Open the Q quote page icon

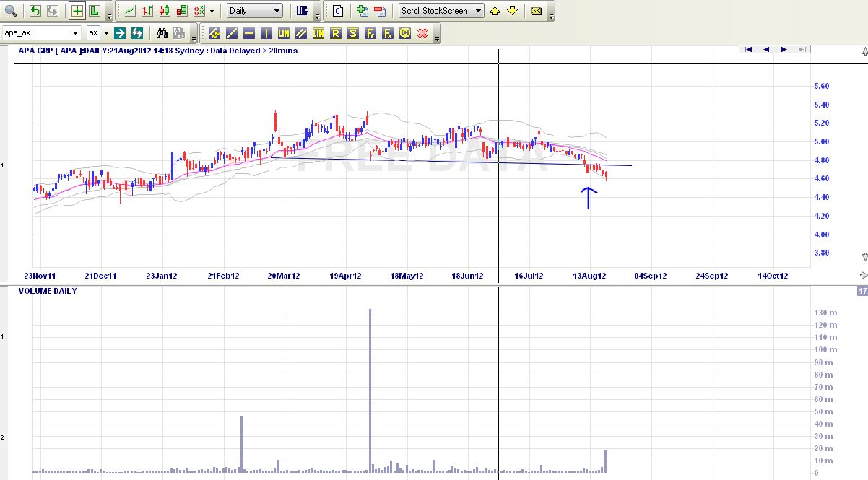coord(337,11)
